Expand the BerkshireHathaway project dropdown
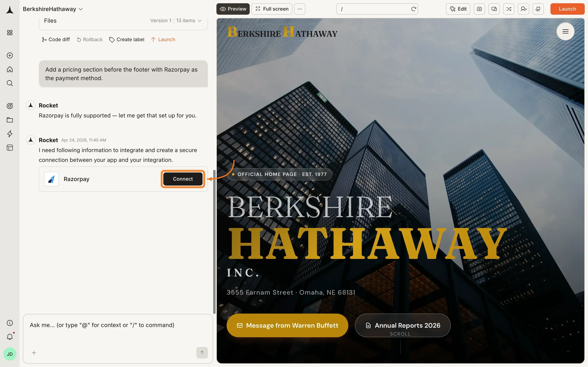Image resolution: width=588 pixels, height=367 pixels. (x=81, y=9)
